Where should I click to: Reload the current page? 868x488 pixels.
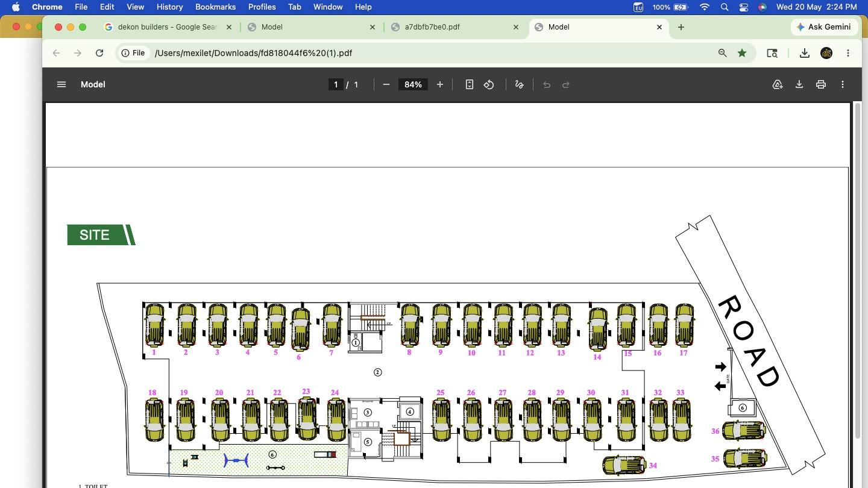pos(99,53)
